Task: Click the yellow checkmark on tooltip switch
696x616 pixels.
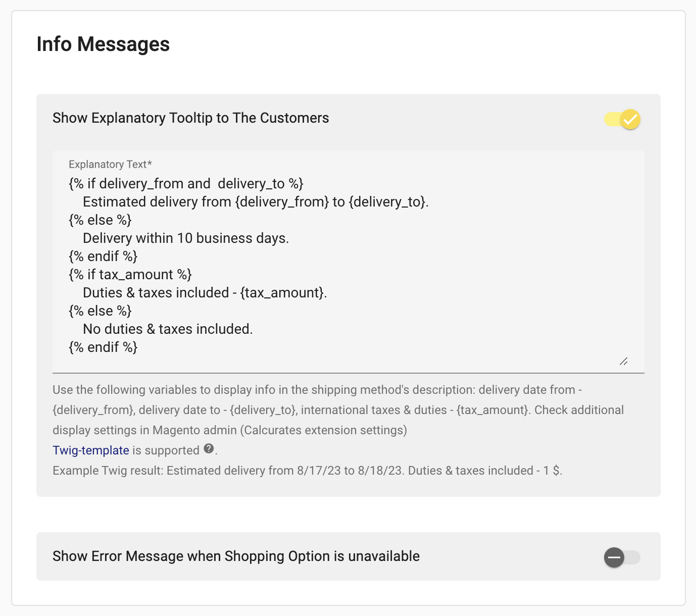Action: [x=630, y=120]
